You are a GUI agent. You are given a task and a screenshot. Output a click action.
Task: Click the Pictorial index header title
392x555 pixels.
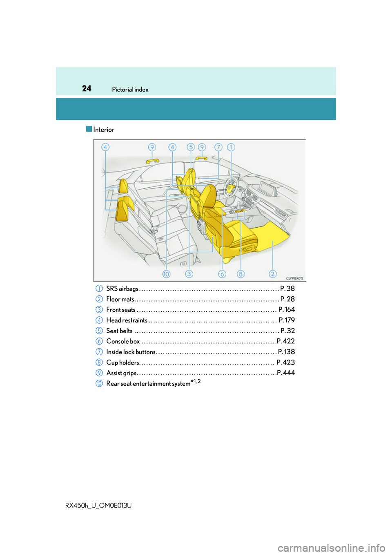click(x=130, y=90)
